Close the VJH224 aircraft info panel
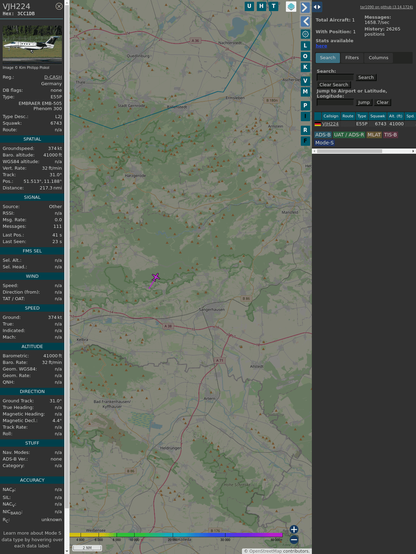 (59, 6)
